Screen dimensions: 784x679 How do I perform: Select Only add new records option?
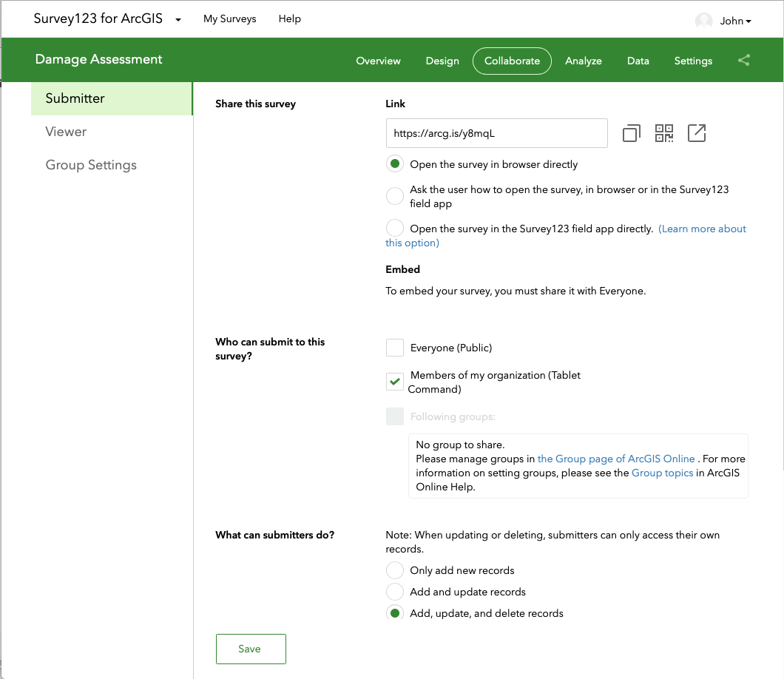pos(395,570)
